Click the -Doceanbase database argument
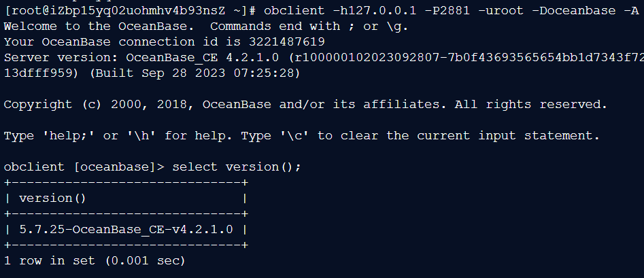Viewport: 644px width, 278px height. [573, 11]
